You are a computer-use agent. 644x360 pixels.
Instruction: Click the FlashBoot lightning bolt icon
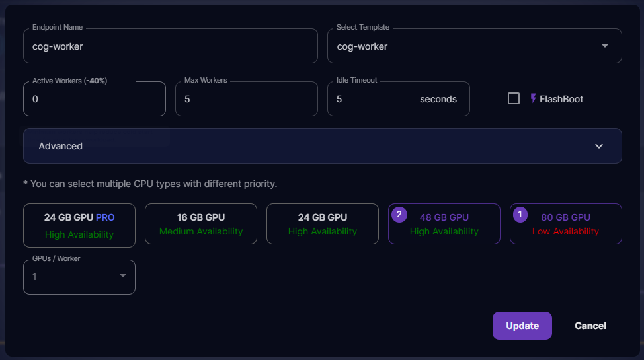click(x=534, y=98)
